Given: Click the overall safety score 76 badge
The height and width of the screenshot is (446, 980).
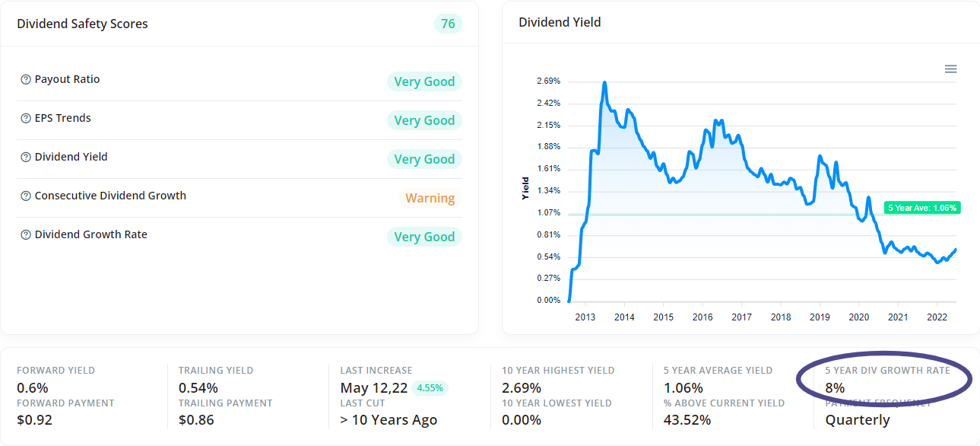Looking at the screenshot, I should coord(447,24).
